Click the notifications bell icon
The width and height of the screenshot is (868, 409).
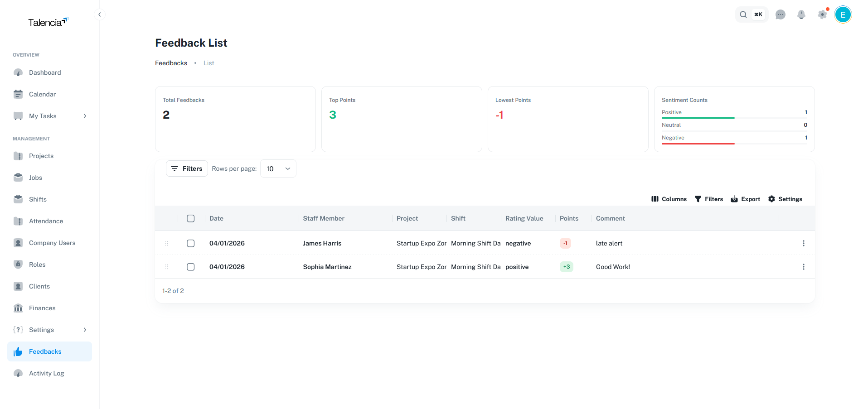point(801,14)
